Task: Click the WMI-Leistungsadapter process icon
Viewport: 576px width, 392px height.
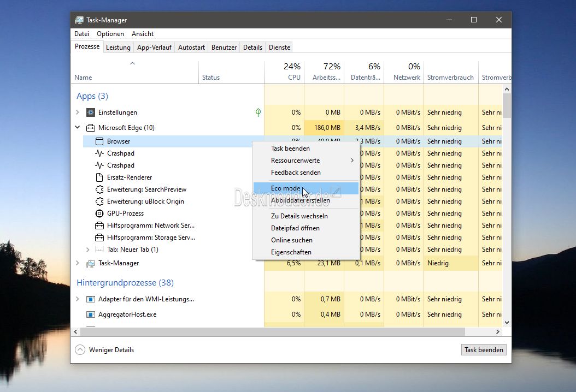Action: (90, 299)
